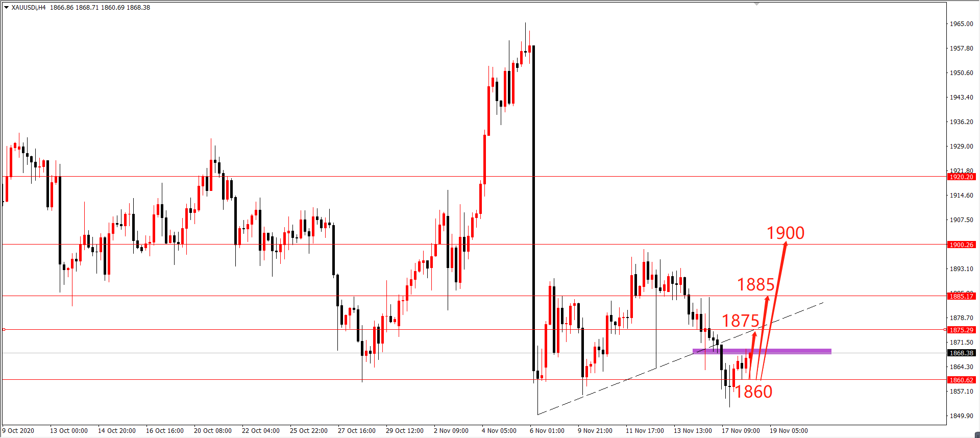This screenshot has height=438, width=980.
Task: Click the 11 Nov 17:00 time label
Action: [645, 431]
